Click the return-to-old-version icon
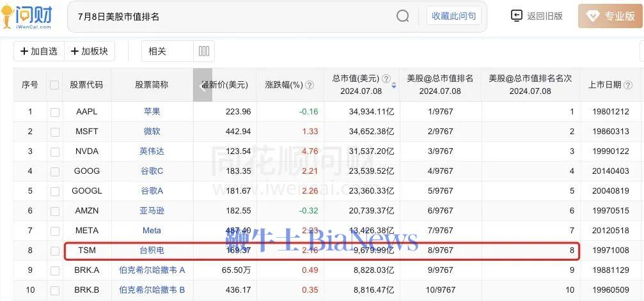 516,16
